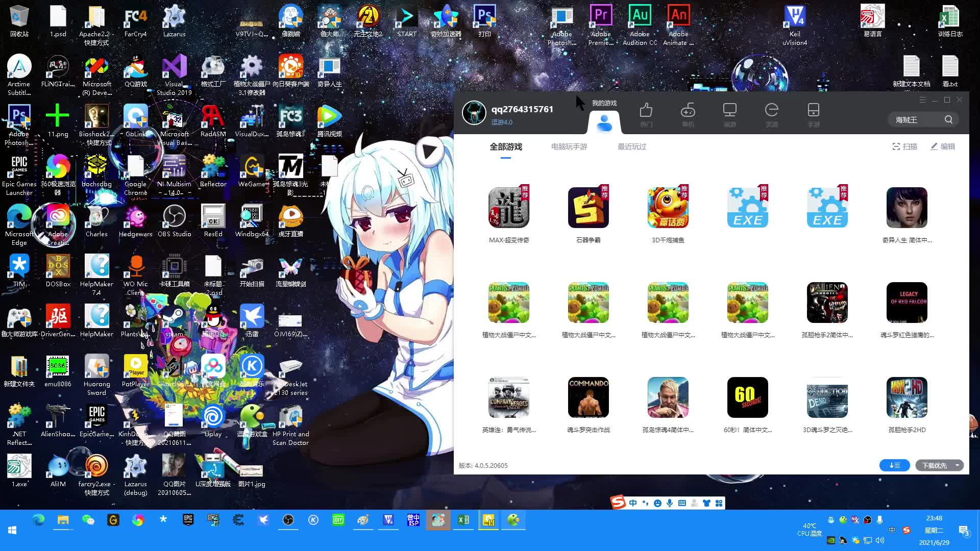Select the 全部游戏 tab

click(506, 147)
